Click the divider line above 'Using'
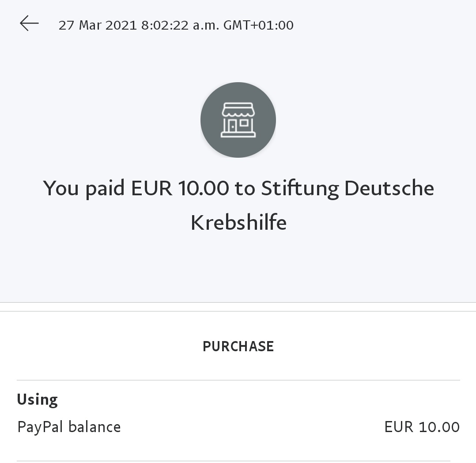This screenshot has width=476, height=463. click(238, 380)
